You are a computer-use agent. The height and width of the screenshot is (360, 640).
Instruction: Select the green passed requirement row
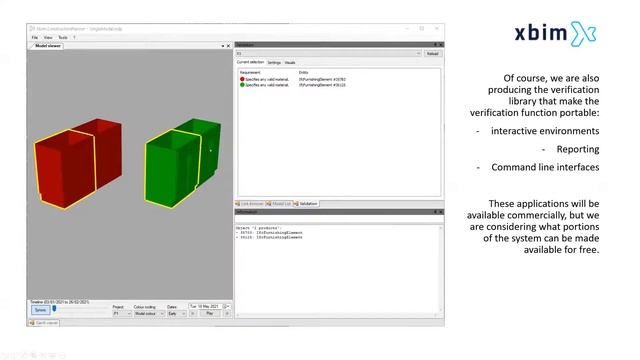293,85
